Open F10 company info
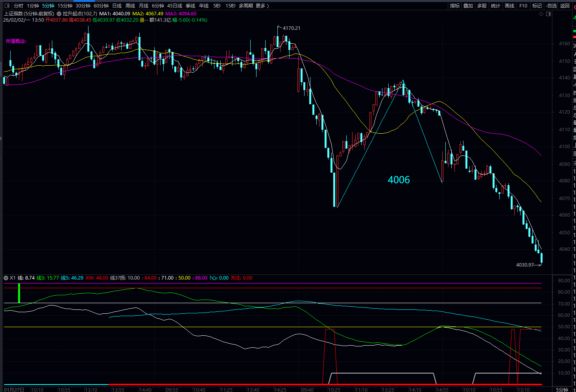 [x=523, y=6]
